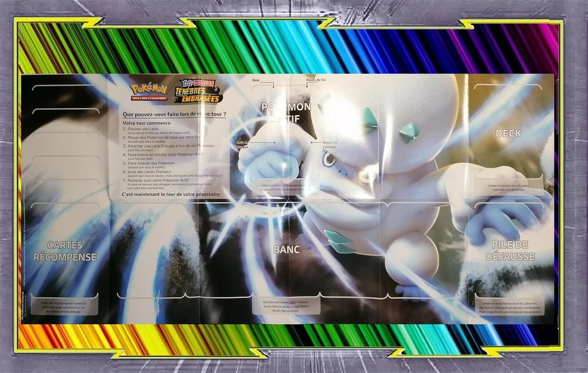Image resolution: width=588 pixels, height=373 pixels.
Task: Click the Ténèbres Embrasées expansion logo
Action: click(x=198, y=91)
